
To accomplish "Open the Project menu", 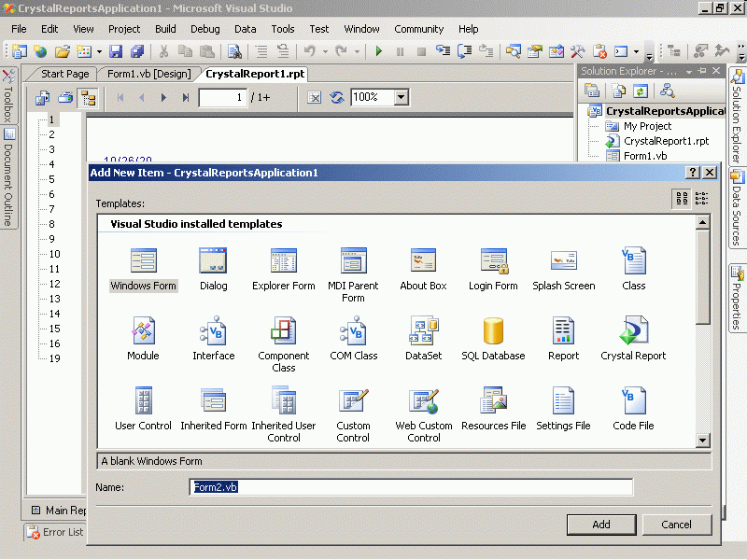I will [124, 29].
